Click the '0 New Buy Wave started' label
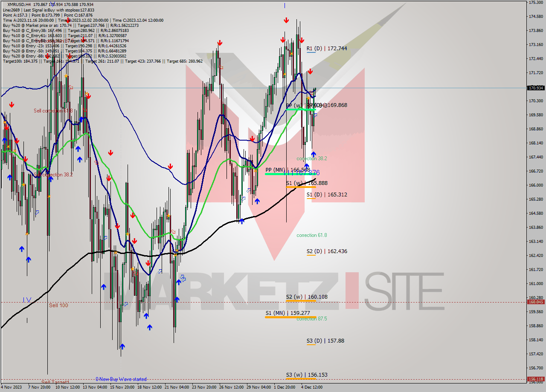546x392 pixels. tap(121, 379)
